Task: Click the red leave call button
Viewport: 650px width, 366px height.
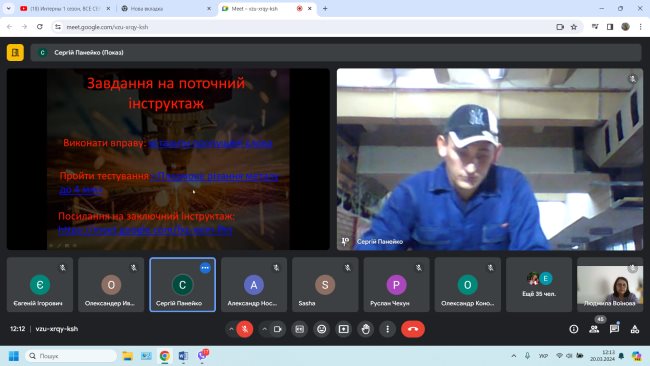Action: [x=412, y=329]
